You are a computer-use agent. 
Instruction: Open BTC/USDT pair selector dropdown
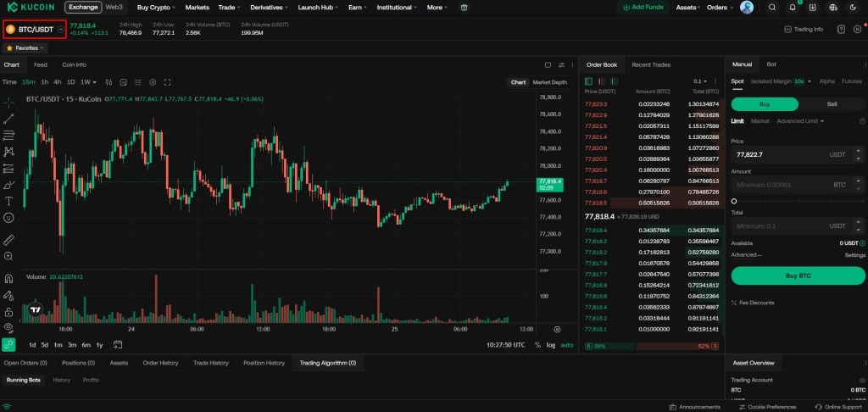point(35,30)
